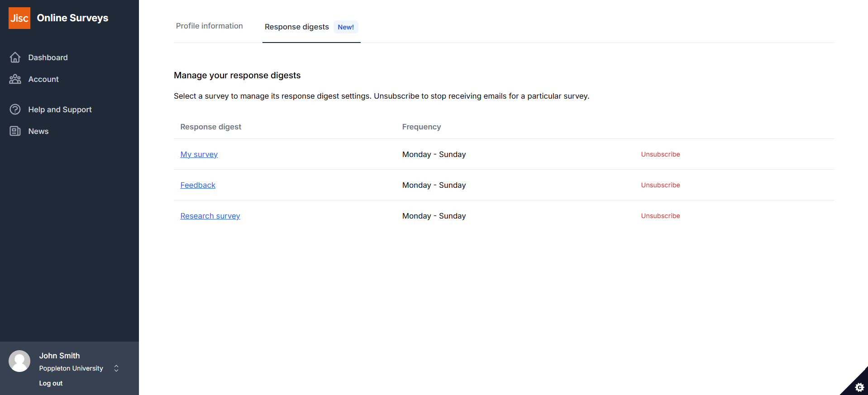
Task: Click the Jisc logo icon
Action: pyautogui.click(x=19, y=18)
